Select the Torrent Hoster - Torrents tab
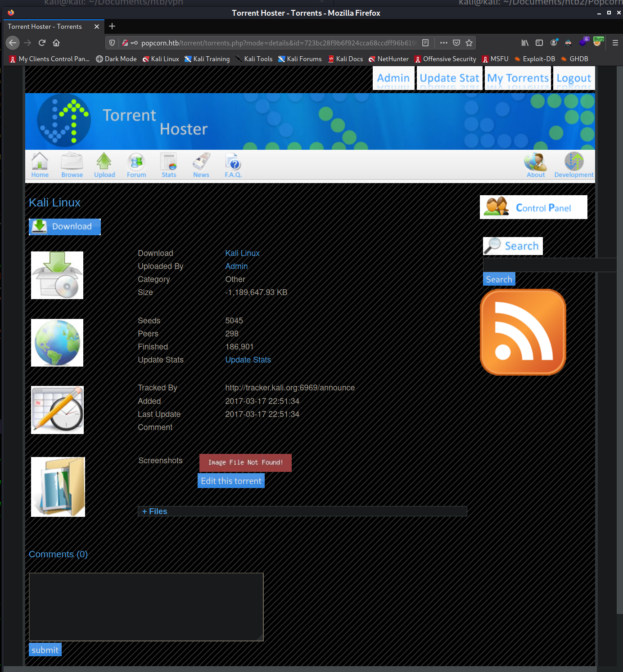The width and height of the screenshot is (623, 672). click(54, 27)
